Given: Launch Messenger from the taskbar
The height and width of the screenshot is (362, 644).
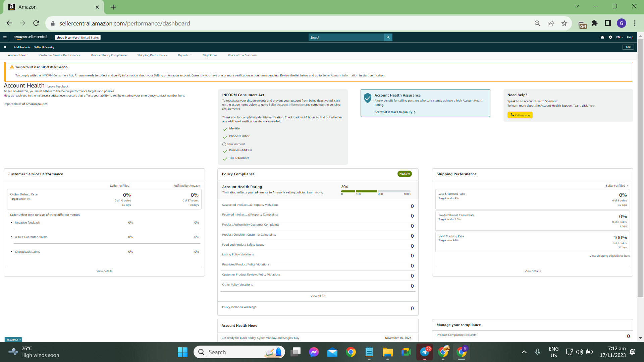Looking at the screenshot, I should pyautogui.click(x=314, y=352).
